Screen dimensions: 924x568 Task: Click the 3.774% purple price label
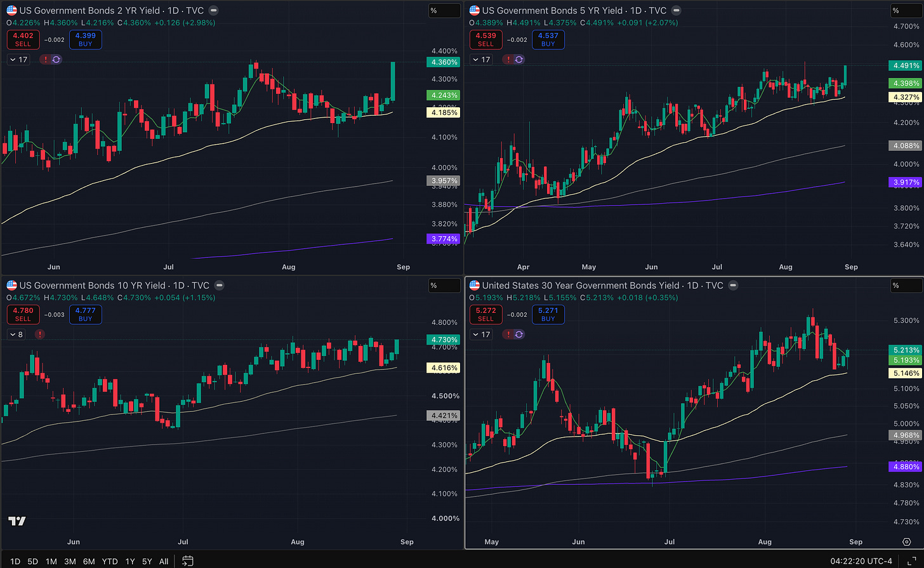tap(444, 239)
